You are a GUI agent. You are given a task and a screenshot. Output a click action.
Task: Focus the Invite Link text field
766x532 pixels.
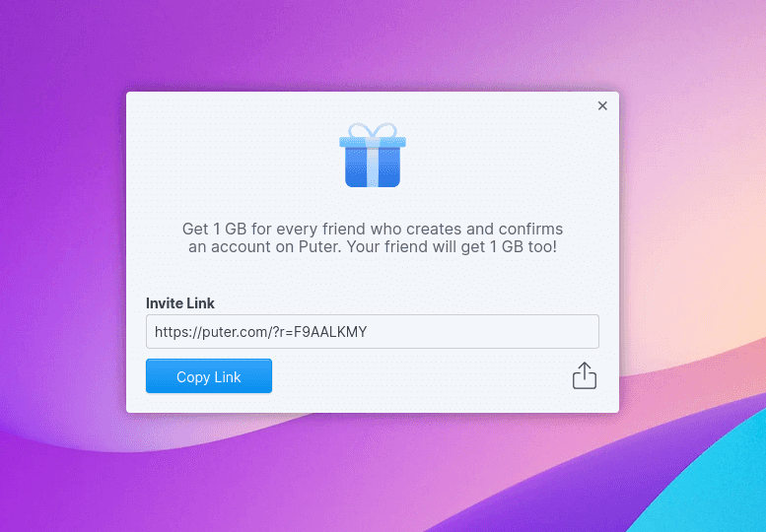tap(373, 331)
